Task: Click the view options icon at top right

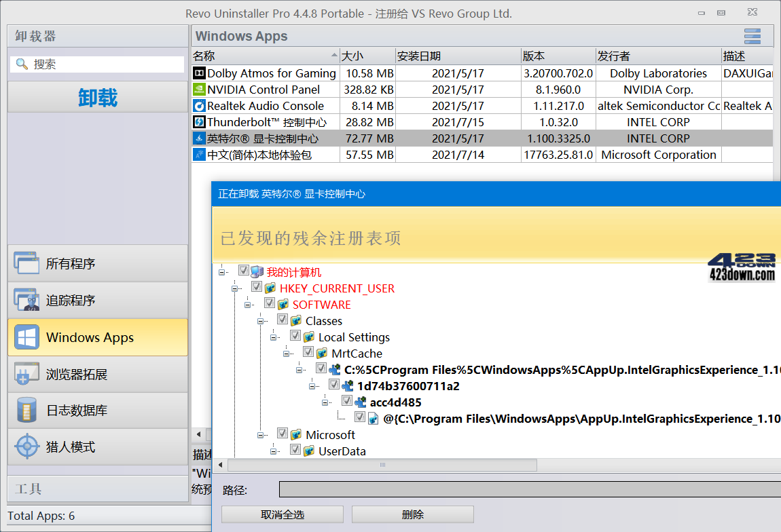Action: click(752, 36)
